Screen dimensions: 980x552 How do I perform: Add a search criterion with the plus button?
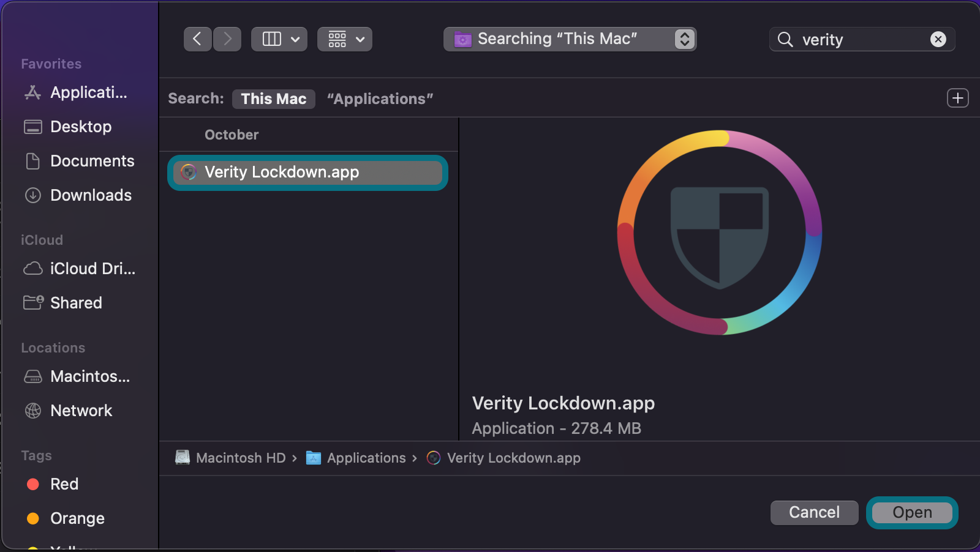[x=958, y=98]
